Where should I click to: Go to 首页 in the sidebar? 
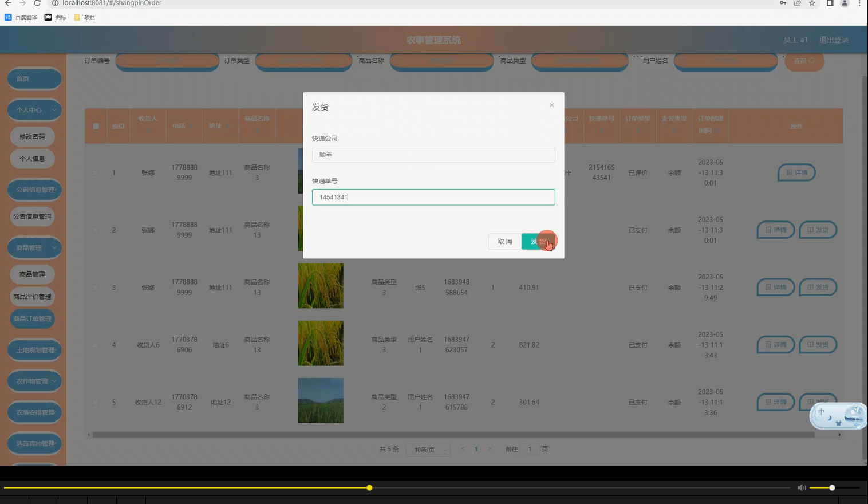pos(34,78)
